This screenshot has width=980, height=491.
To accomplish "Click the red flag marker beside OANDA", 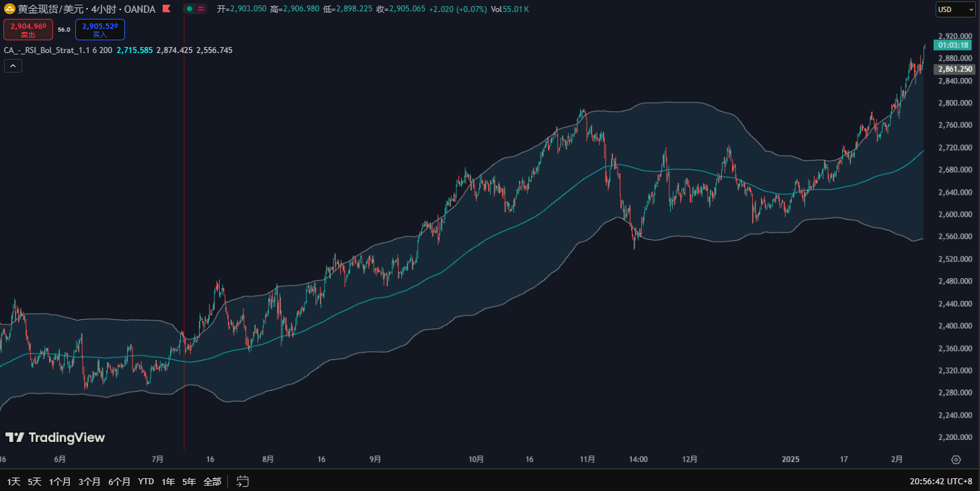I will coord(166,9).
